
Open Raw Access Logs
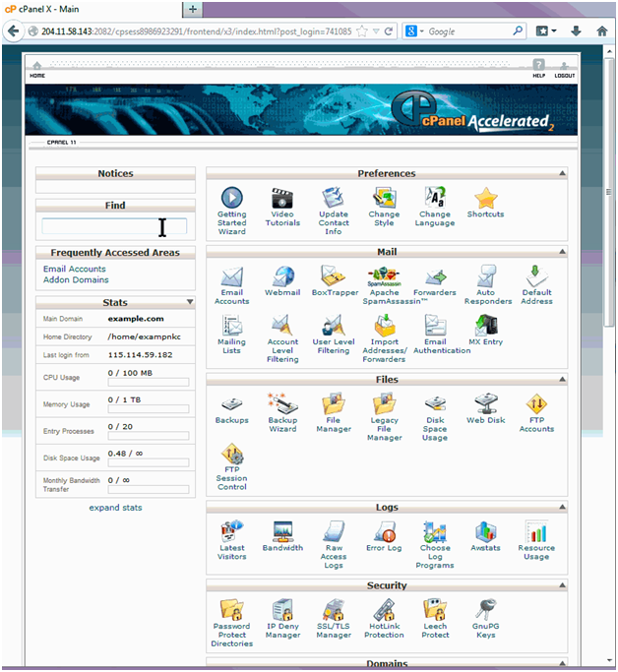334,544
